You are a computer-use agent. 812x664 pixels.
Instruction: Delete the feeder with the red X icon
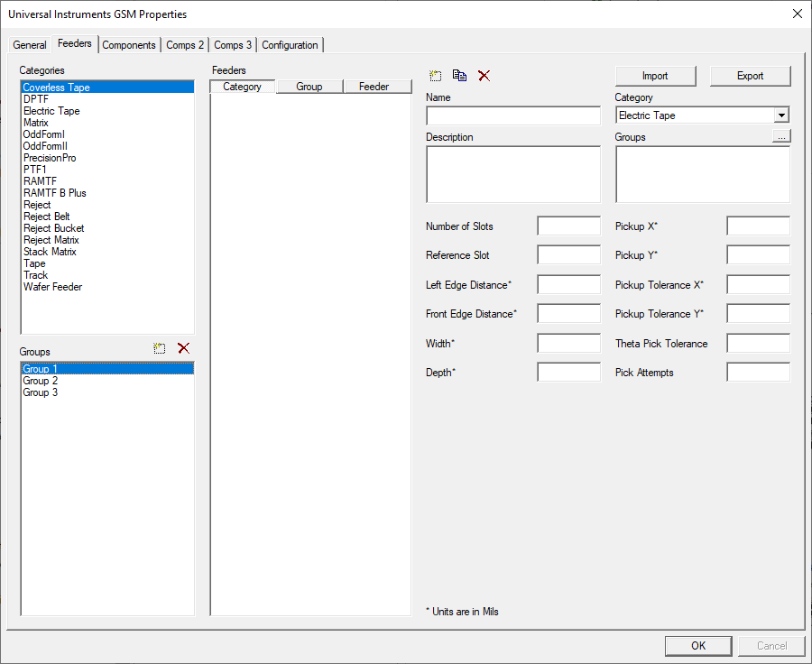(x=484, y=76)
